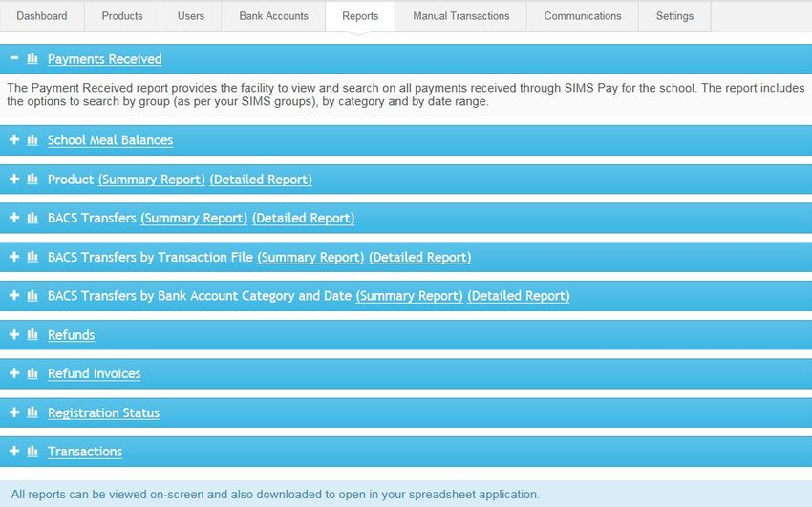Expand BACS Transfers by Bank Account Category section
The width and height of the screenshot is (812, 507).
[14, 295]
